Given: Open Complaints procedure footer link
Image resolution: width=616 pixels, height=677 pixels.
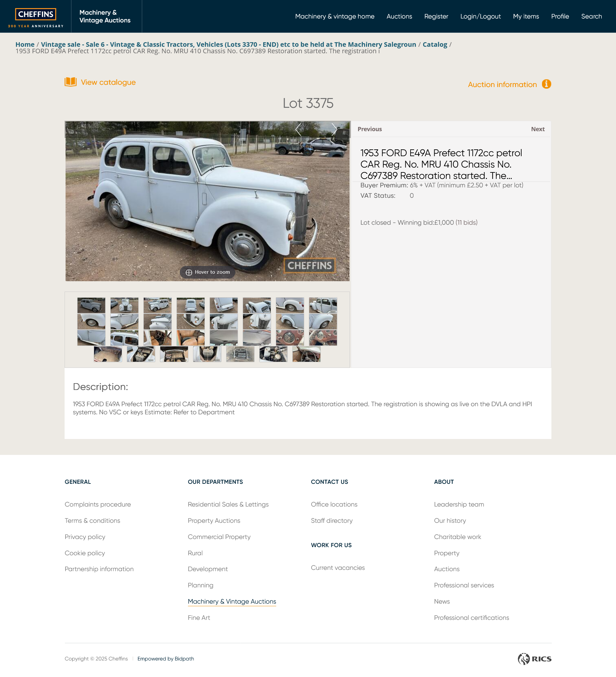Looking at the screenshot, I should tap(98, 504).
